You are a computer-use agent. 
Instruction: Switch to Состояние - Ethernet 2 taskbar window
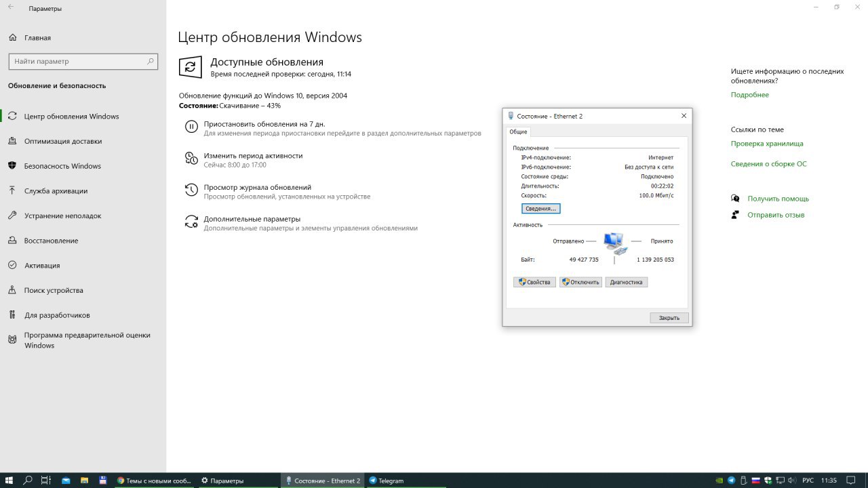point(322,481)
